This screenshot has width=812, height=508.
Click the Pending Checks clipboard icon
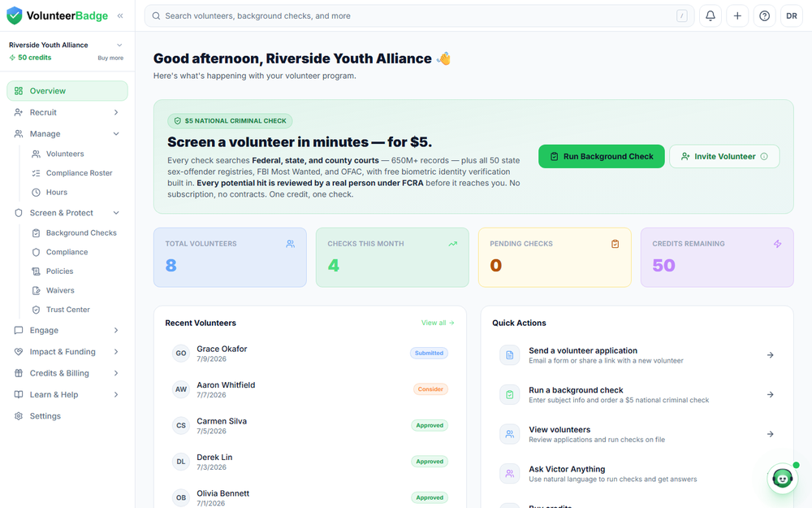coord(615,244)
